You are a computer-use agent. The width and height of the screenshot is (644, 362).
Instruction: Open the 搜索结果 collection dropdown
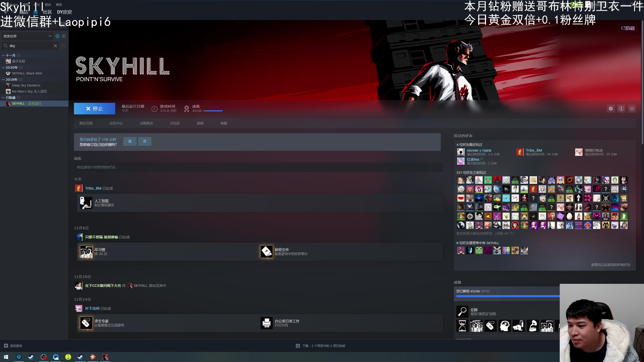(27, 36)
